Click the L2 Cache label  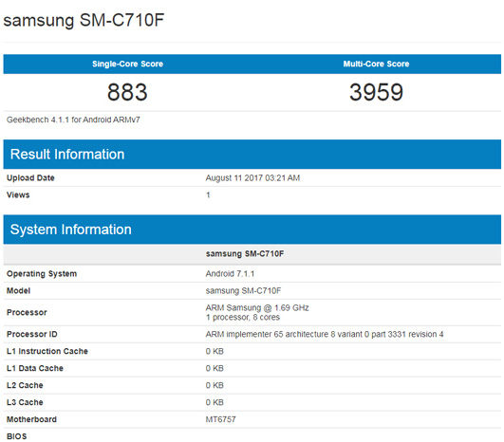25,385
